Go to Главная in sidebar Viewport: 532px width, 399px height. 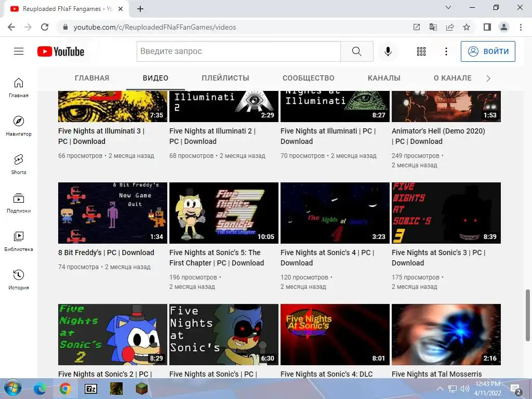click(x=19, y=87)
